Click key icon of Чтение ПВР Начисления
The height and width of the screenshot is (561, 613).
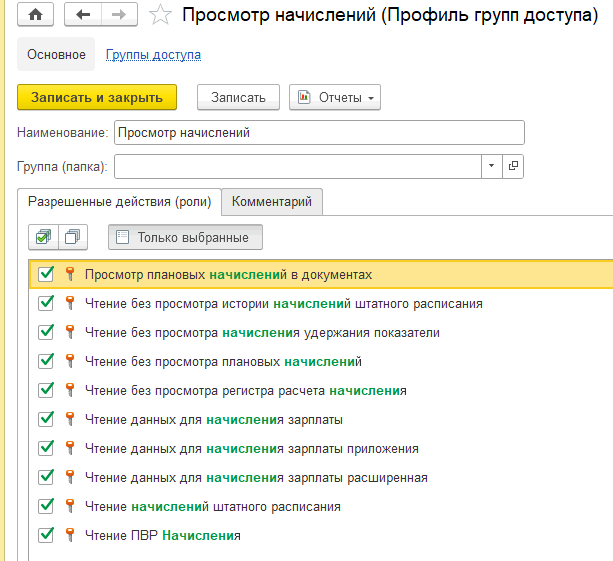click(x=70, y=535)
